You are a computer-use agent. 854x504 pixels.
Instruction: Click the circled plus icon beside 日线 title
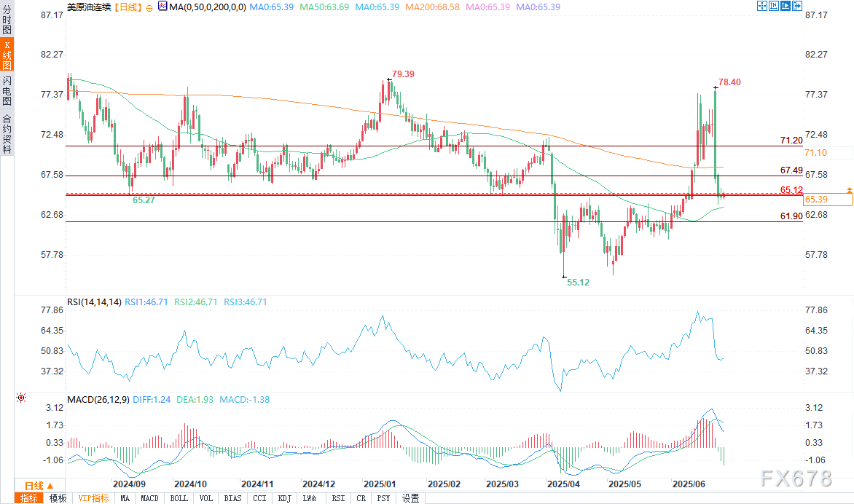[149, 7]
